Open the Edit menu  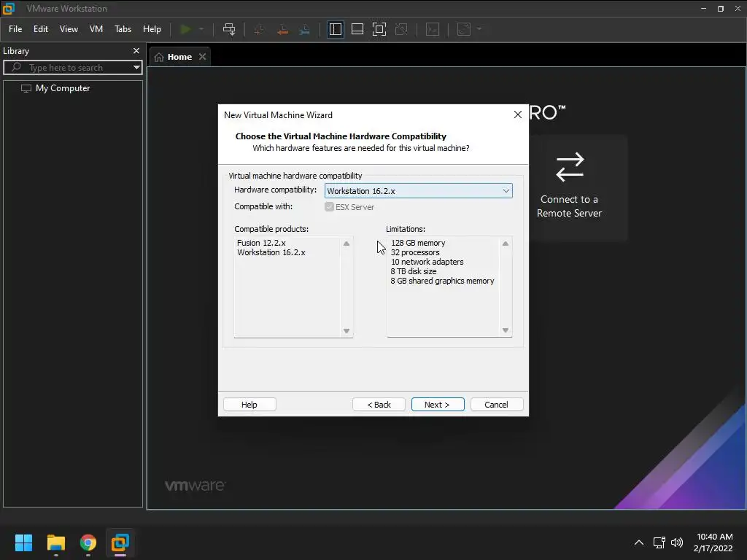41,29
